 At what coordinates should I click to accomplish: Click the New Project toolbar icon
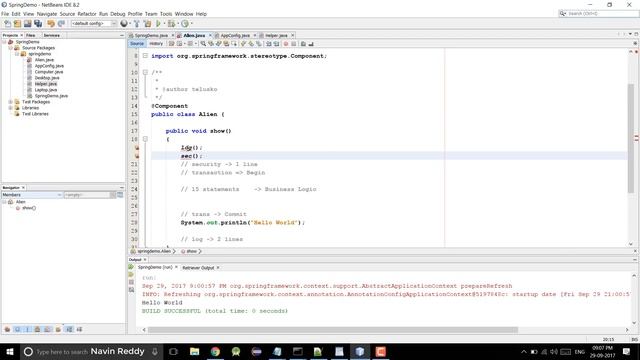(x=17, y=24)
